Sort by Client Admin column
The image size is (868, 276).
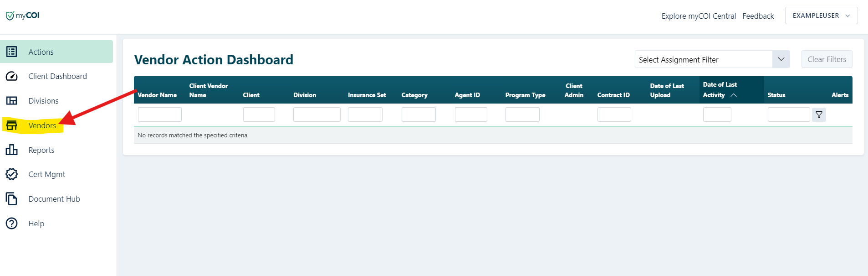click(x=574, y=90)
